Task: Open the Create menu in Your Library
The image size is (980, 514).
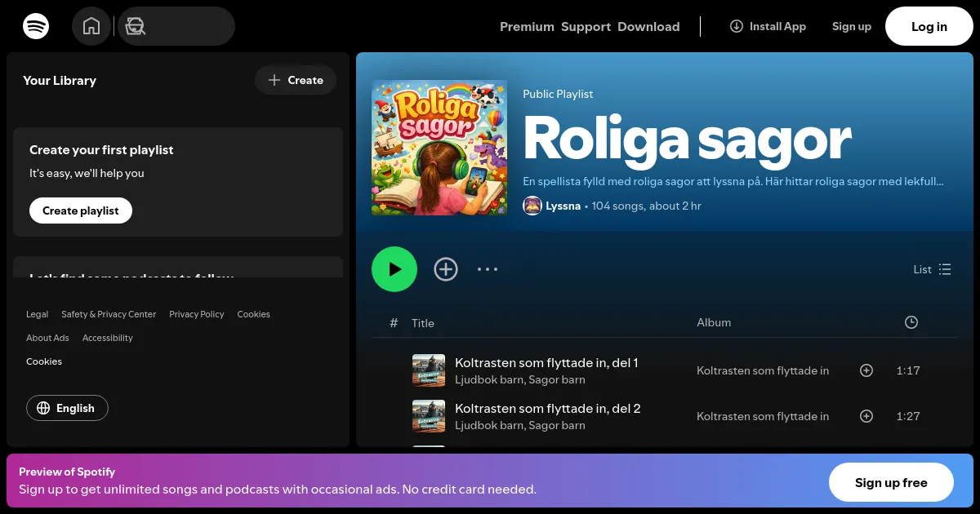Action: tap(296, 80)
